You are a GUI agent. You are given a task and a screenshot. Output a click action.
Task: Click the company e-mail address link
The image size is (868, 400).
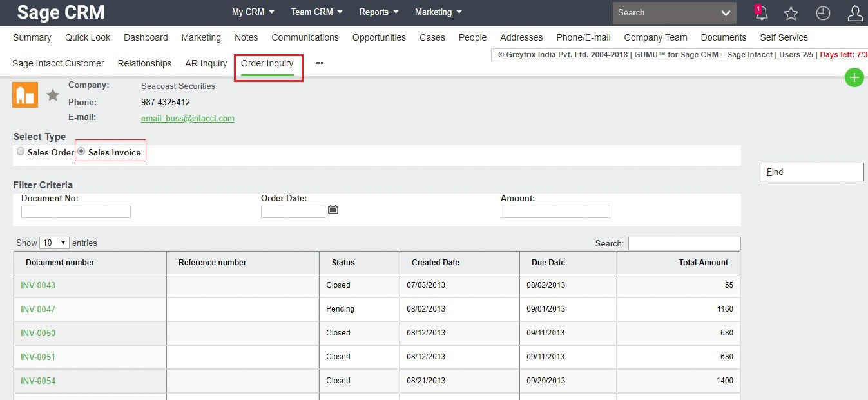point(188,118)
